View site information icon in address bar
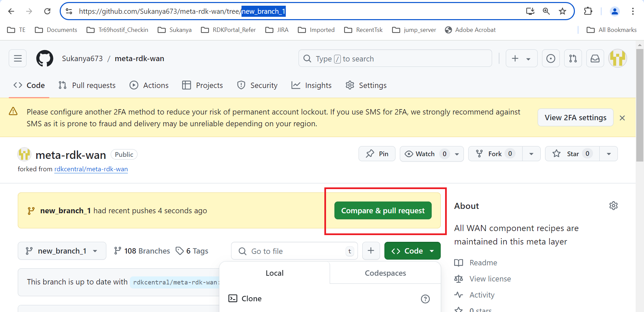Viewport: 644px width, 312px height. 69,11
